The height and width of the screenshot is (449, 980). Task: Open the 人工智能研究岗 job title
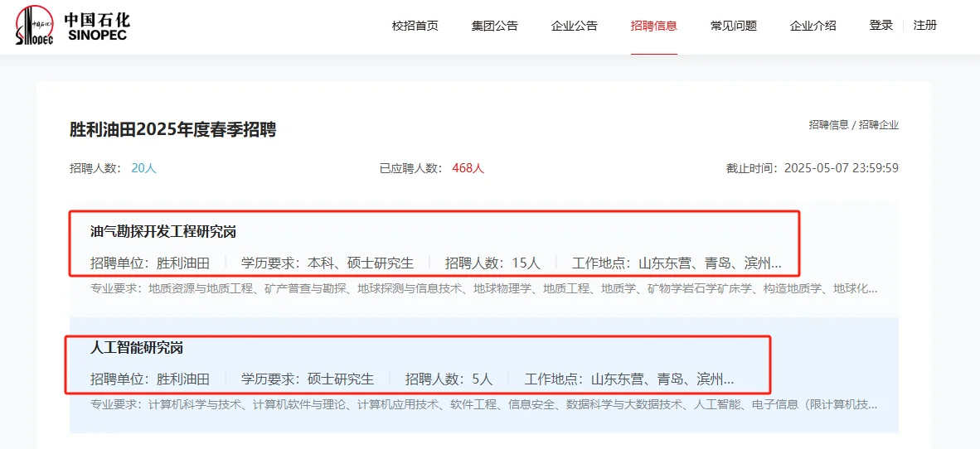pos(137,348)
